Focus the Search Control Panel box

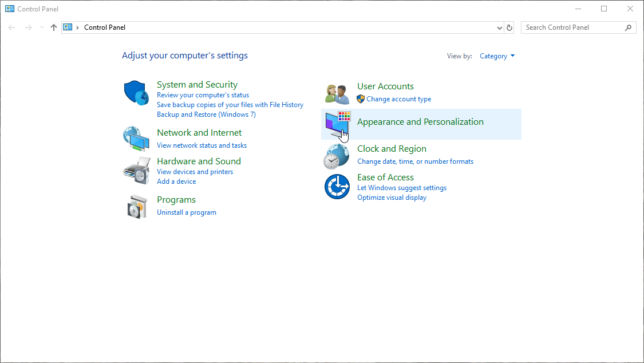572,27
